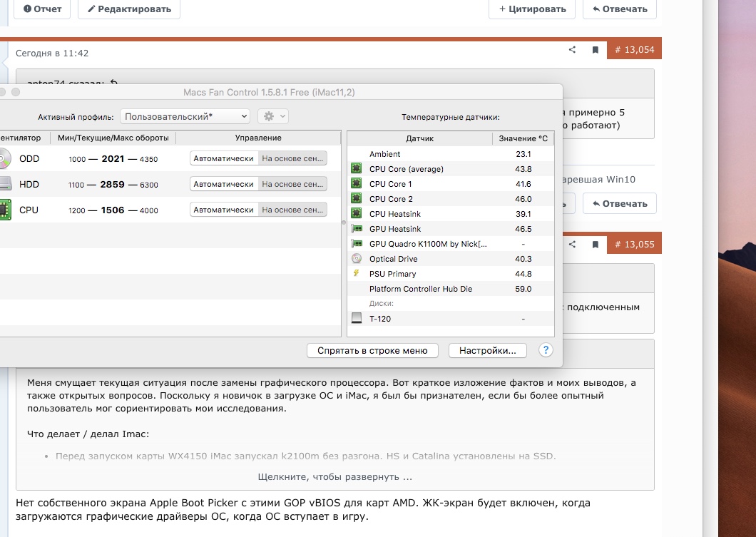Viewport: 756px width, 537px height.
Task: Set HDD fan to Автоматически
Action: pos(223,184)
